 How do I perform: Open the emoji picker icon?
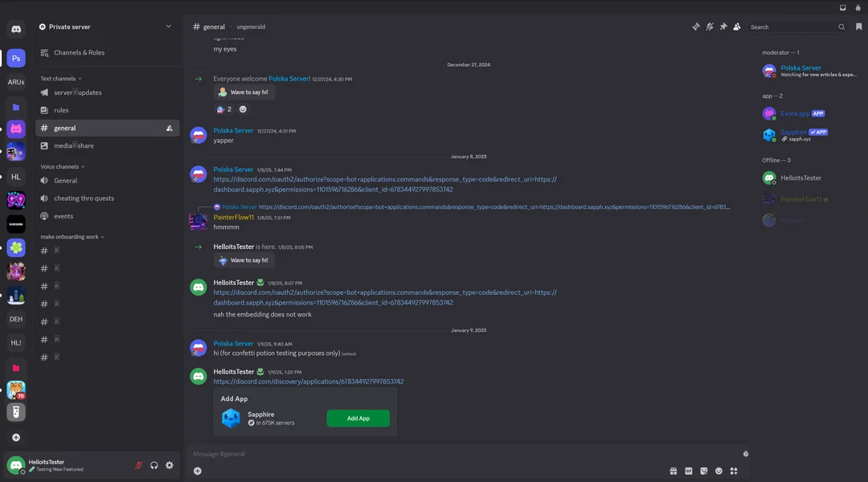pos(719,471)
